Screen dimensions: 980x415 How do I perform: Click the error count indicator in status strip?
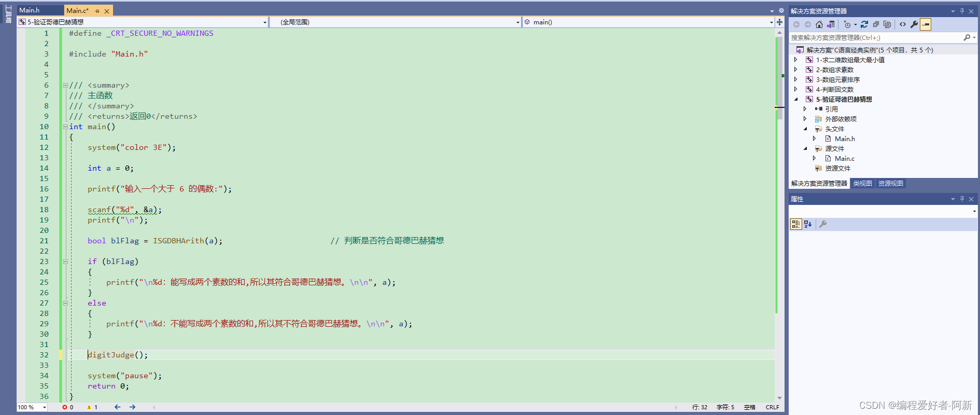(x=68, y=407)
